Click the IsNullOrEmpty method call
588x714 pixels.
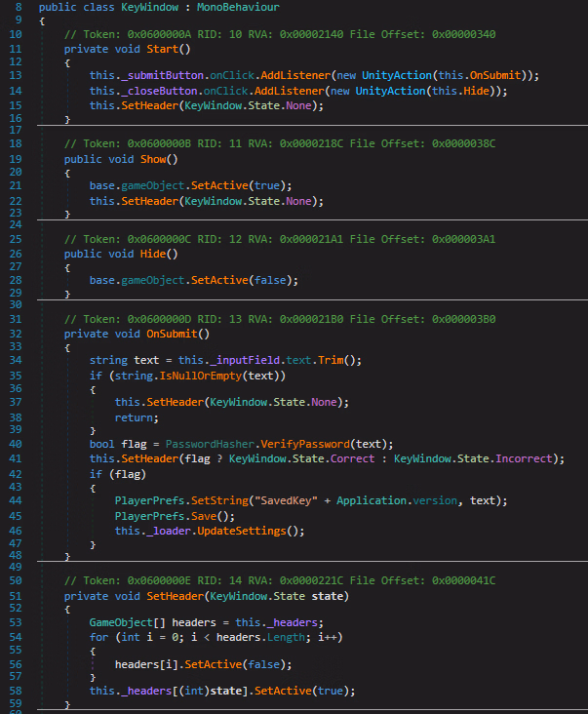(x=200, y=376)
